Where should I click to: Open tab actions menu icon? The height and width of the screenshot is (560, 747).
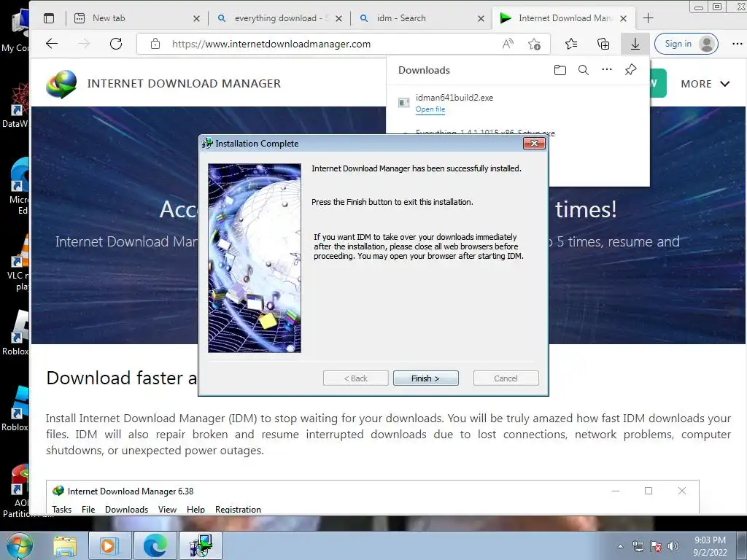coord(49,18)
